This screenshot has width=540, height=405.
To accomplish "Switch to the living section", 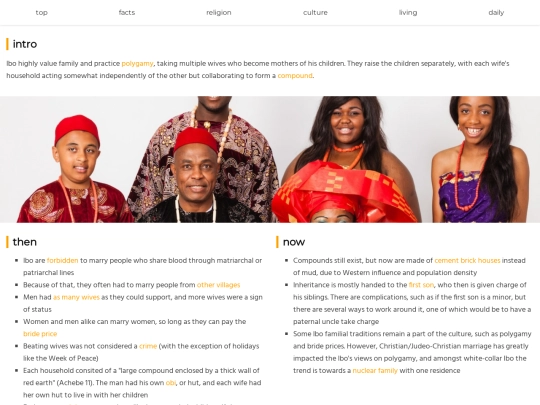I will (408, 12).
